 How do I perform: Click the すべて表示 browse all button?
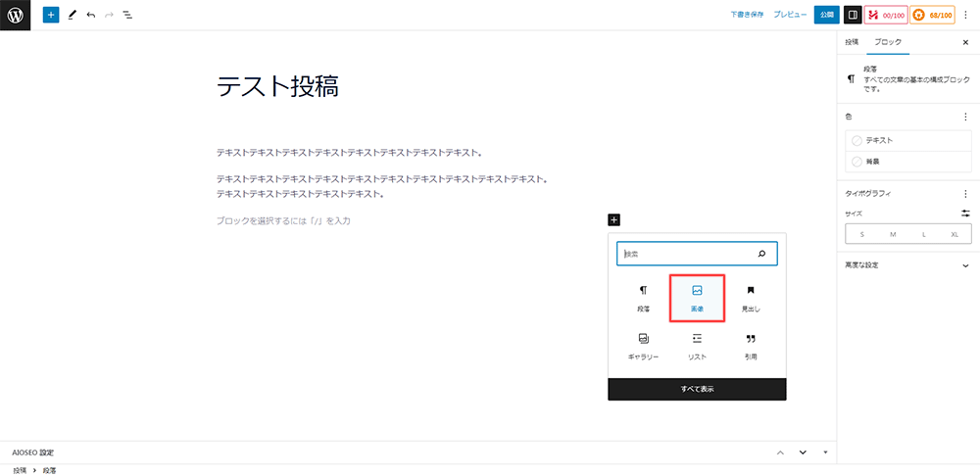coord(697,389)
